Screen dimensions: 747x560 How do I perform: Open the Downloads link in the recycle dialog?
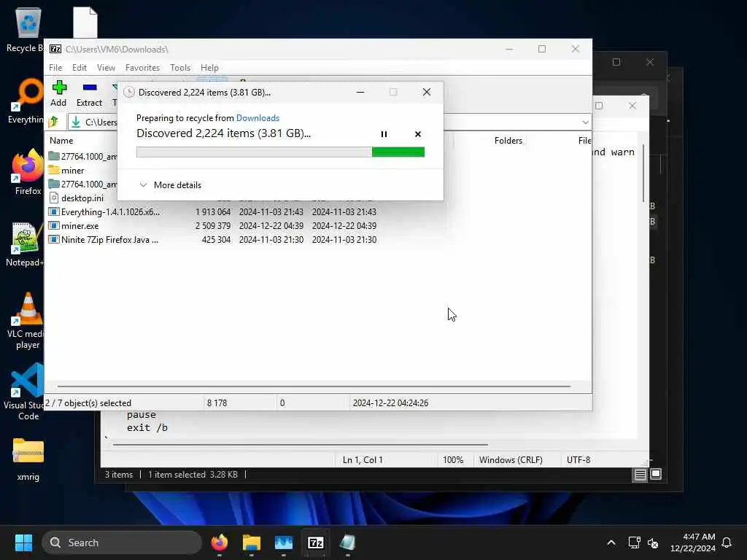[258, 118]
